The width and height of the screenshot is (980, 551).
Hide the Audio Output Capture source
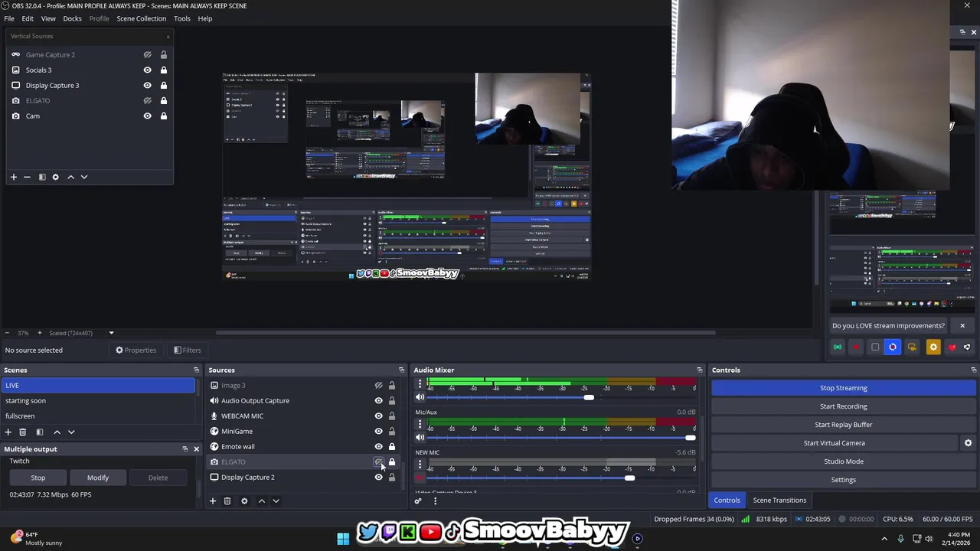(x=378, y=400)
